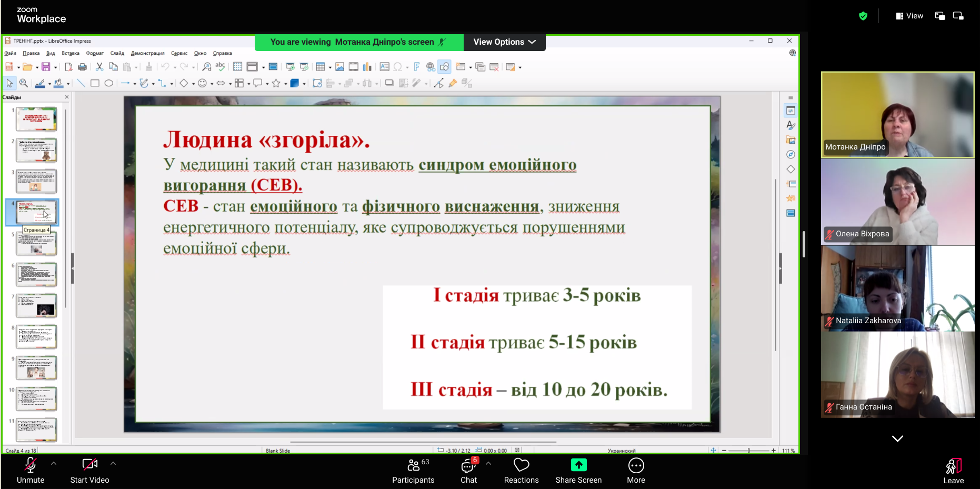
Task: Open the Демонстрация menu
Action: (x=147, y=53)
